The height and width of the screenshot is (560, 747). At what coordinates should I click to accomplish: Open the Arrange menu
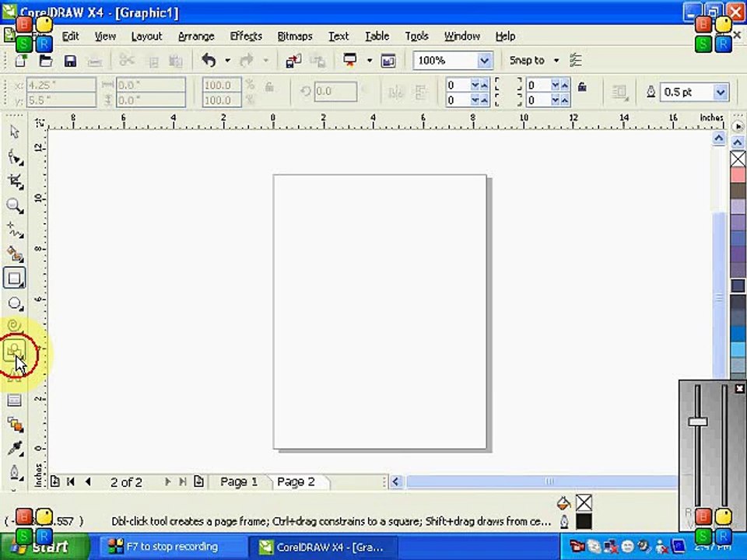[x=196, y=37]
